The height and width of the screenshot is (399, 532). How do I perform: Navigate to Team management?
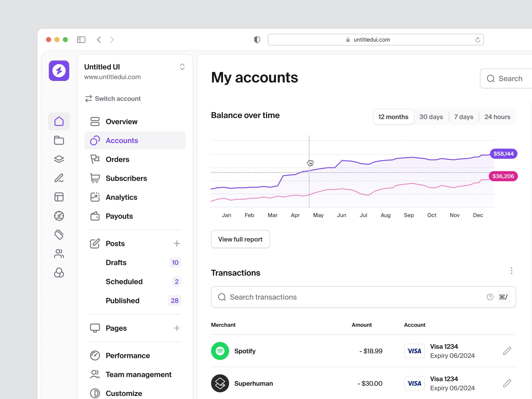[x=139, y=374]
